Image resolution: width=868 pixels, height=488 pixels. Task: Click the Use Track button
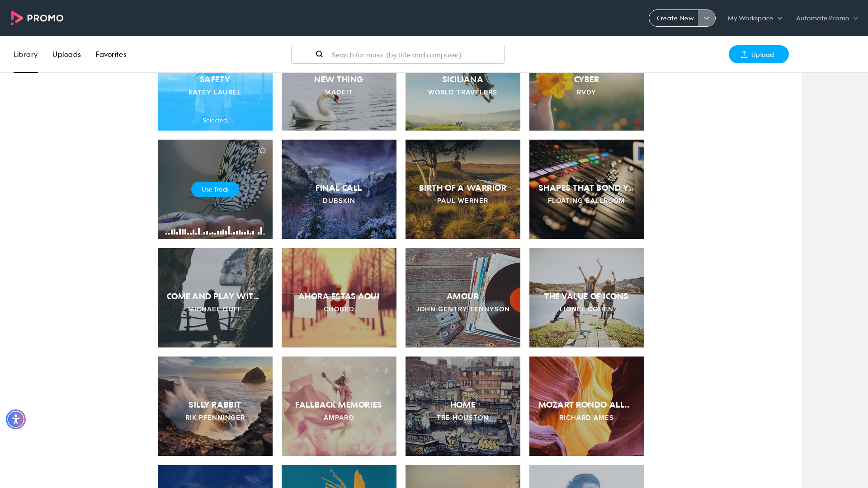215,189
